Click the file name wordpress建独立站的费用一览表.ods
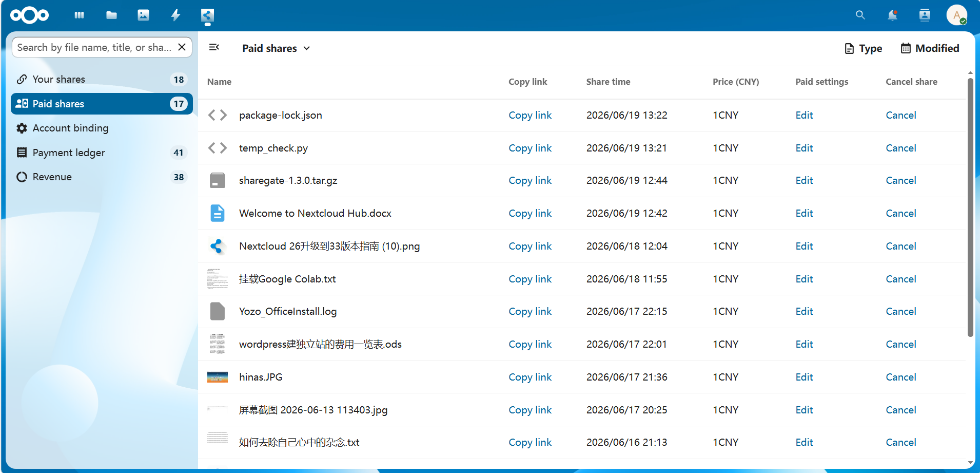The height and width of the screenshot is (473, 980). pyautogui.click(x=320, y=344)
